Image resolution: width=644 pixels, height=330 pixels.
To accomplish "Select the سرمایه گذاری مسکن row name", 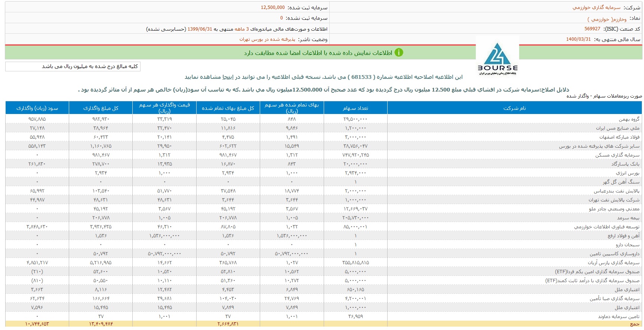I will click(x=617, y=155).
